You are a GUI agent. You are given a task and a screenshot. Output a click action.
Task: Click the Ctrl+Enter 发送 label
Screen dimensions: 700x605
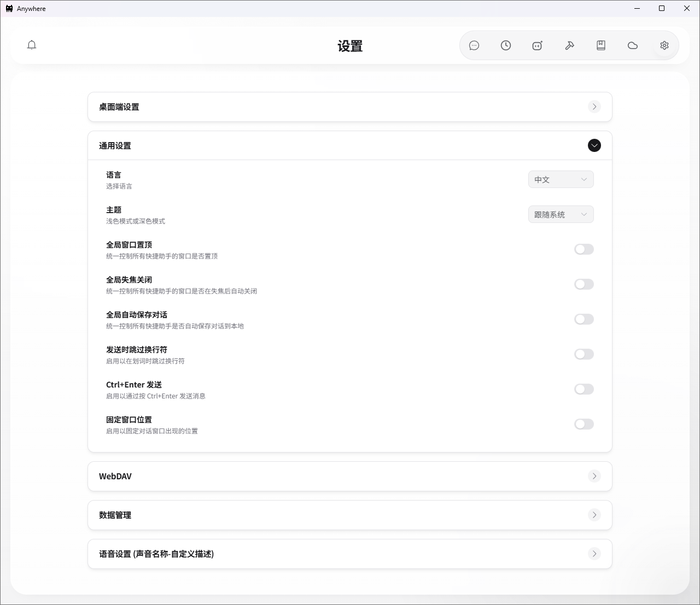134,385
